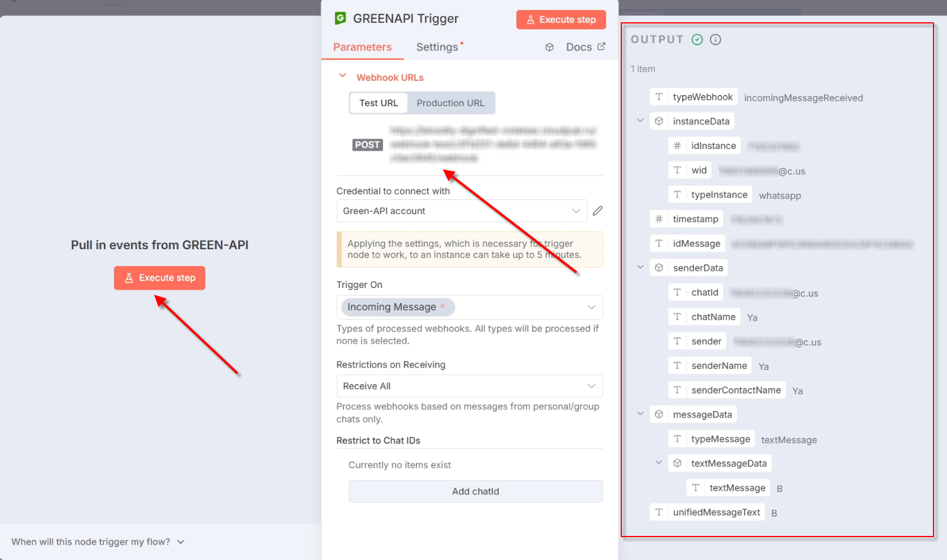This screenshot has width=947, height=560.
Task: Switch to Production URL option
Action: [x=450, y=103]
